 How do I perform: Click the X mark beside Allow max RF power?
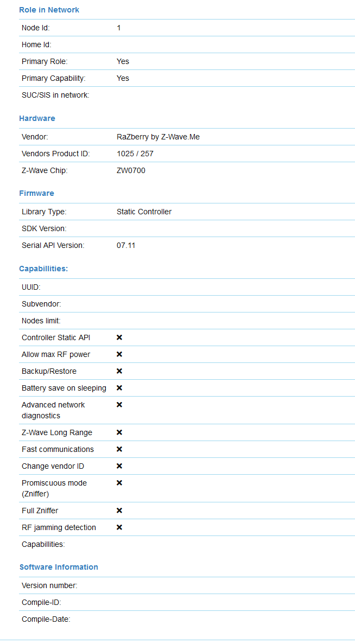[119, 354]
